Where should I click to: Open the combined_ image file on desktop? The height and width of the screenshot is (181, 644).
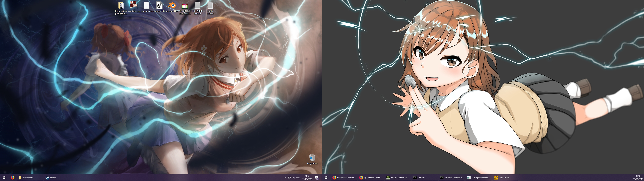click(134, 7)
